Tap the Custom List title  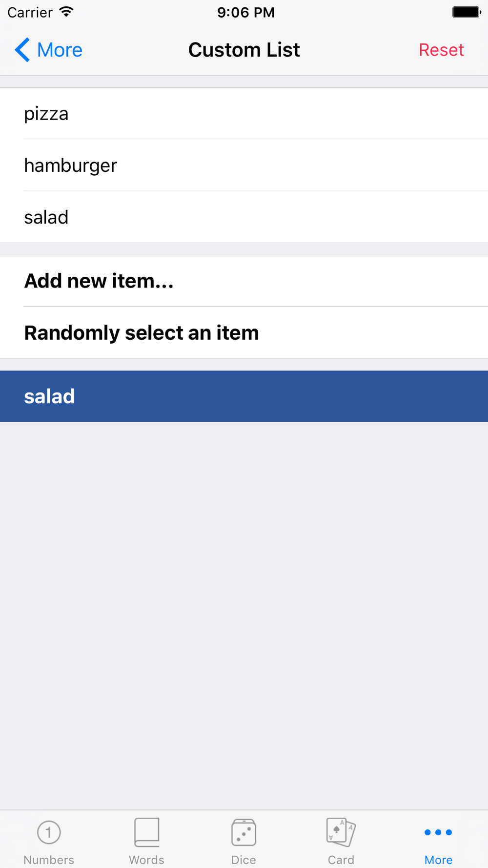(x=244, y=50)
